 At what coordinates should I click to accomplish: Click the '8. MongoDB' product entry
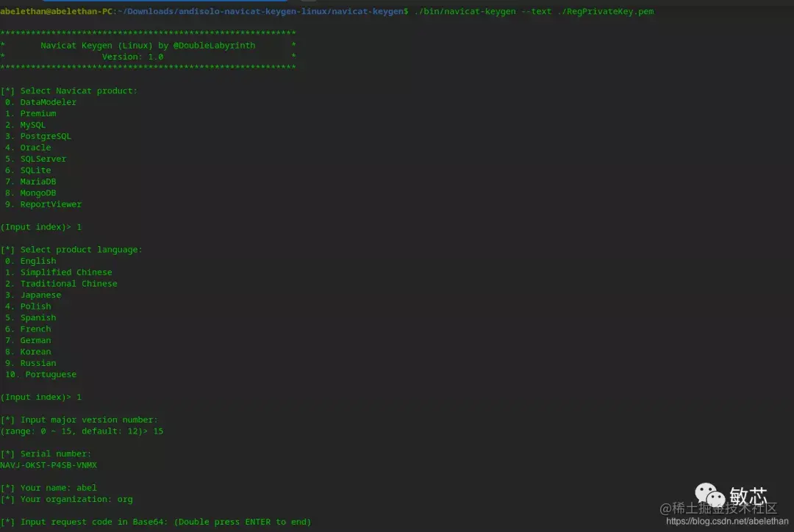(x=31, y=193)
